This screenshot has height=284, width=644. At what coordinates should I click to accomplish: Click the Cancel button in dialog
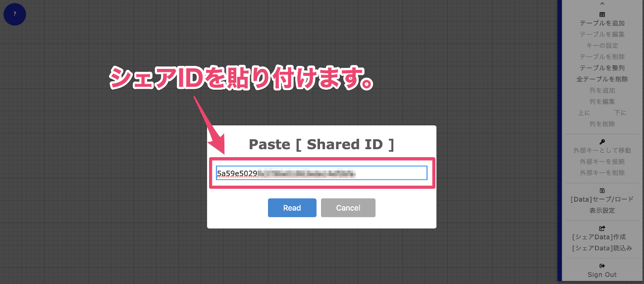348,208
